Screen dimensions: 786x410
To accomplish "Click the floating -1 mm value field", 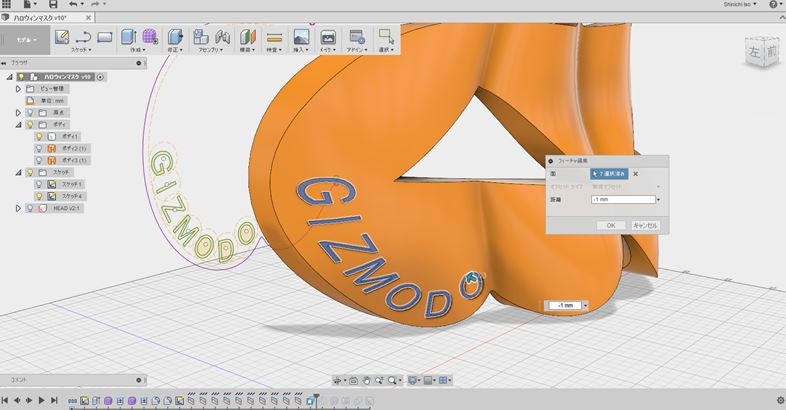I will point(565,305).
